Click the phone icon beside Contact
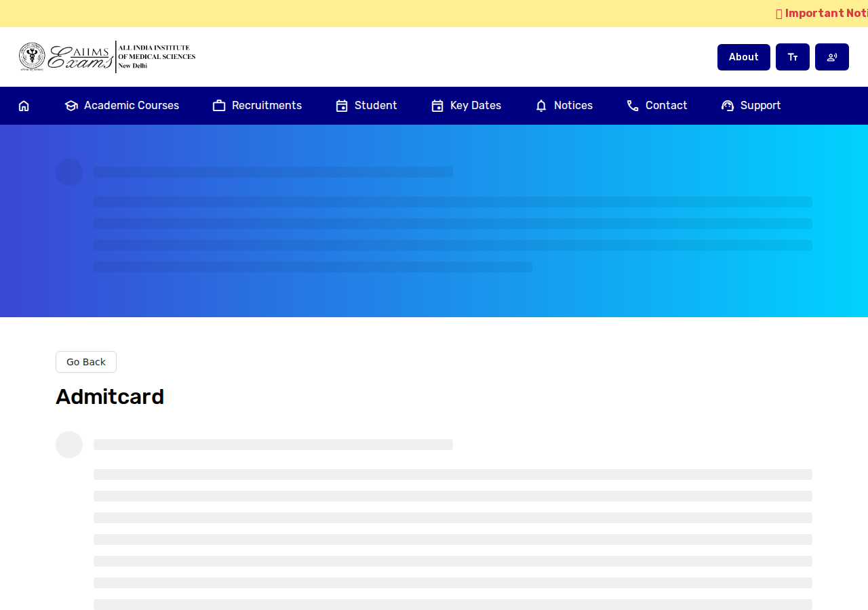 pos(633,106)
